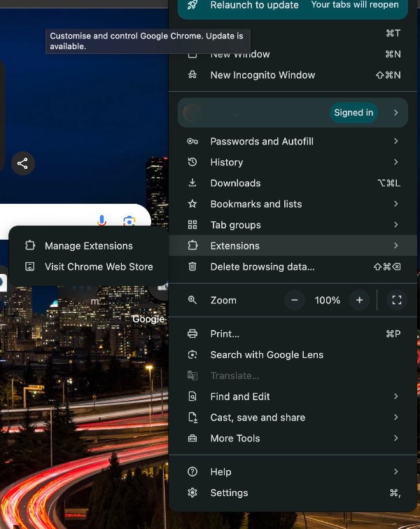The image size is (420, 529).
Task: Expand the Help submenu chevron
Action: 395,472
